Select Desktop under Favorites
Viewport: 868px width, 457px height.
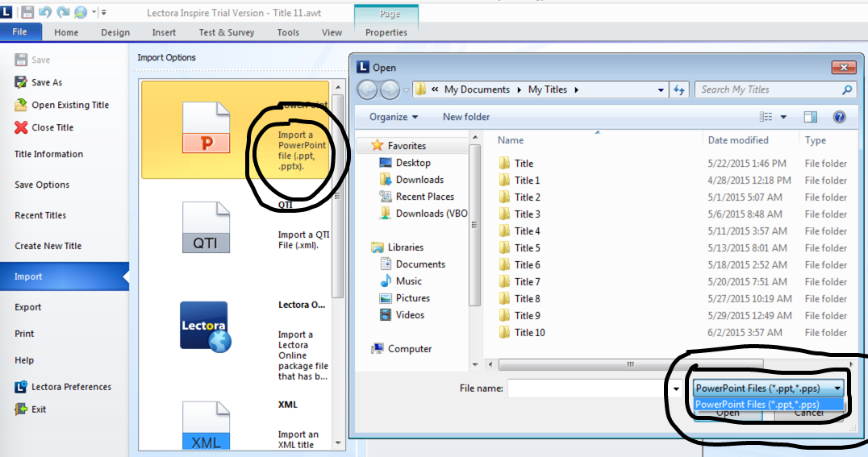coord(405,163)
